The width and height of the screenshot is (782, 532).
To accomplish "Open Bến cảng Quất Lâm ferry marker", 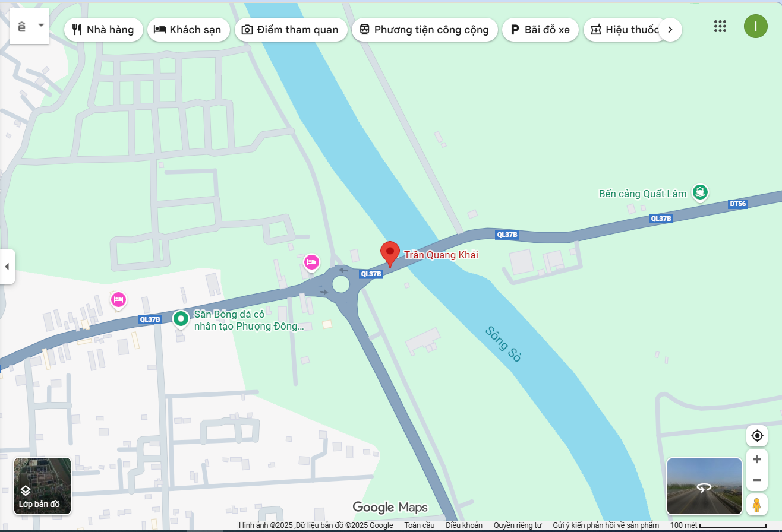I will coord(701,192).
